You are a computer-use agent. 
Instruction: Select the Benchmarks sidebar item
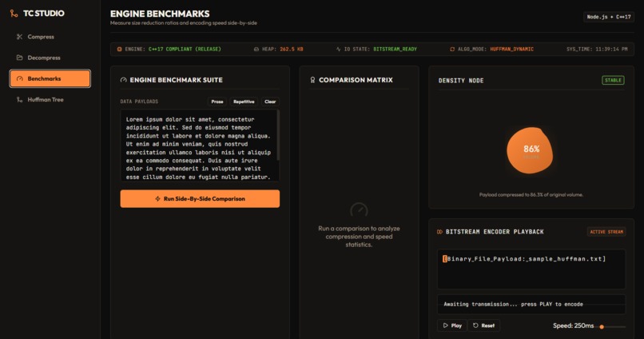tap(50, 78)
